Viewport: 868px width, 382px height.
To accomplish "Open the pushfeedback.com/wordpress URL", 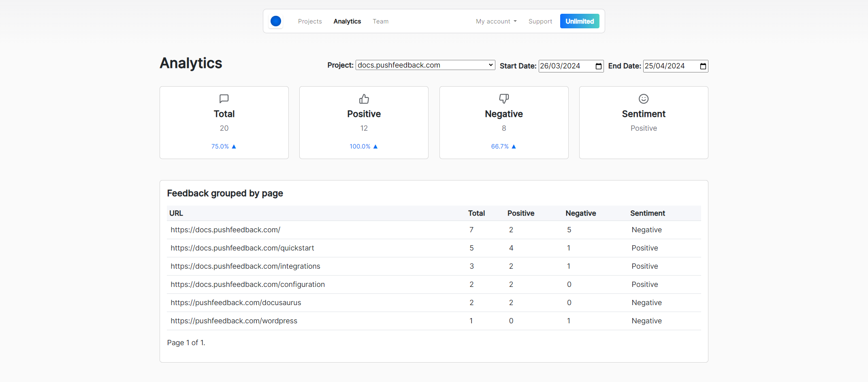I will pyautogui.click(x=234, y=321).
